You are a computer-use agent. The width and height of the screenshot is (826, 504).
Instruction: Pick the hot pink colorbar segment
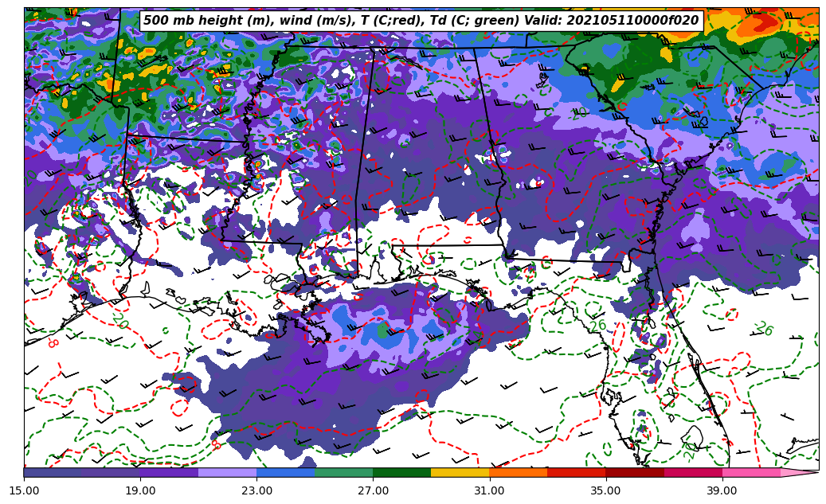click(x=751, y=472)
